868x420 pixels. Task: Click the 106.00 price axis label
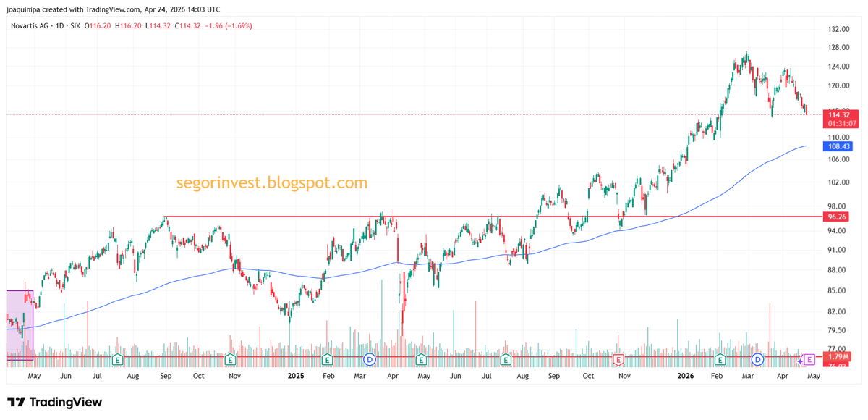[838, 159]
